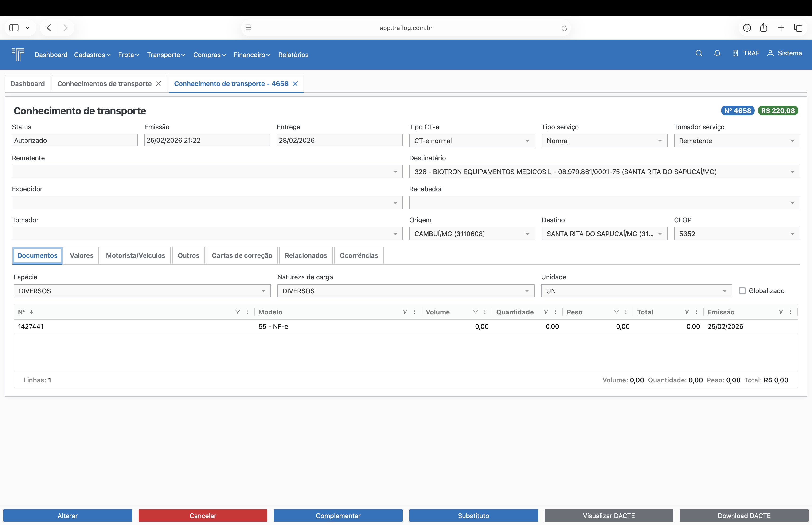Click the Visualizar DACTE button
812x525 pixels.
(x=608, y=515)
